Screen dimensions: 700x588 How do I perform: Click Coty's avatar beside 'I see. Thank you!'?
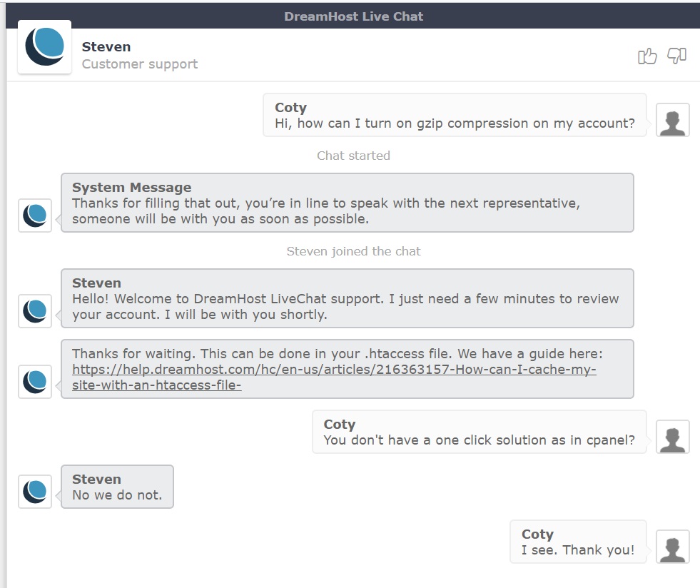tap(673, 547)
